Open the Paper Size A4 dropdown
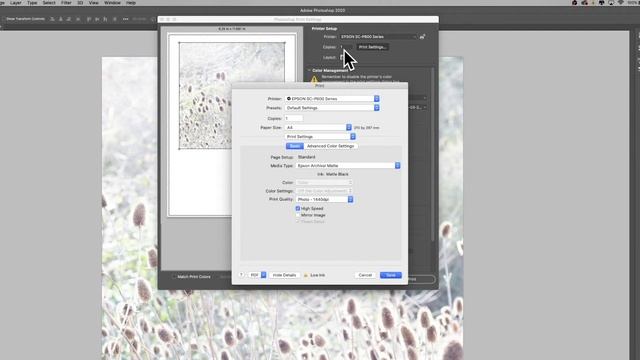This screenshot has height=360, width=640. [318, 127]
